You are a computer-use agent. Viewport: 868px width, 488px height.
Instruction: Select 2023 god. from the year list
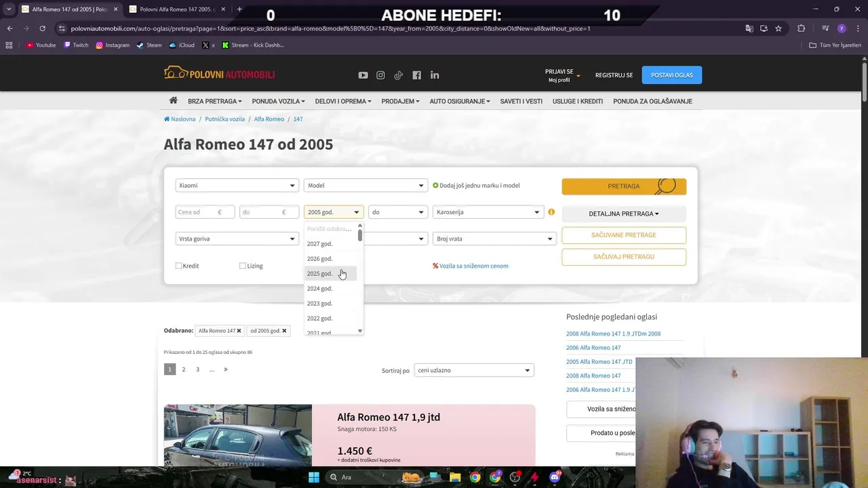330,304
